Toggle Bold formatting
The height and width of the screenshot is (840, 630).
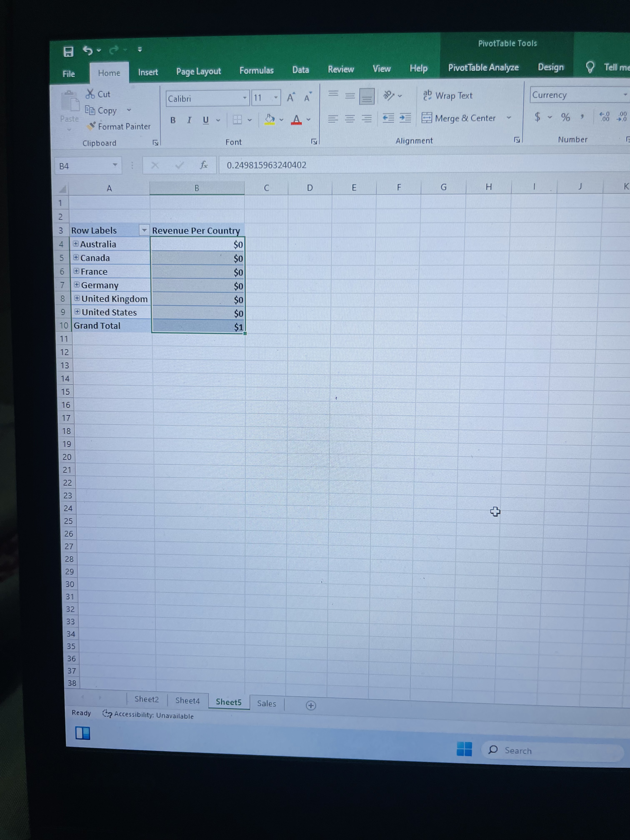[x=173, y=120]
